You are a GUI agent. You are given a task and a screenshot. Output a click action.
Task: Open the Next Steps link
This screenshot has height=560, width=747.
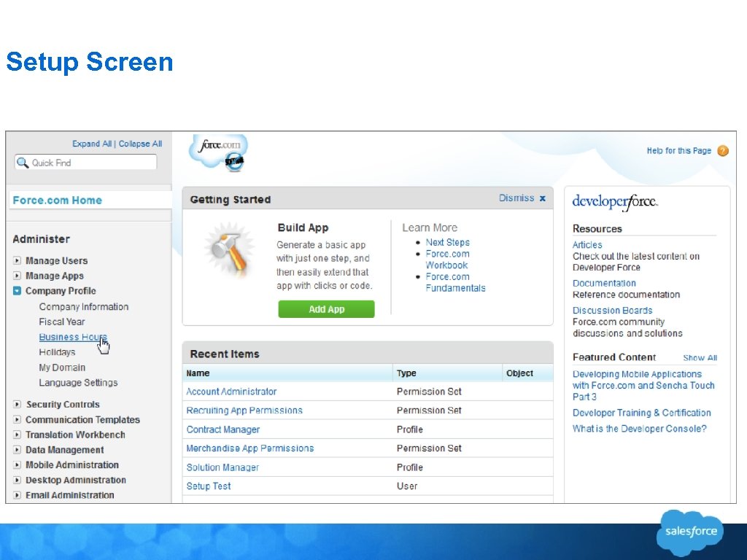coord(448,242)
